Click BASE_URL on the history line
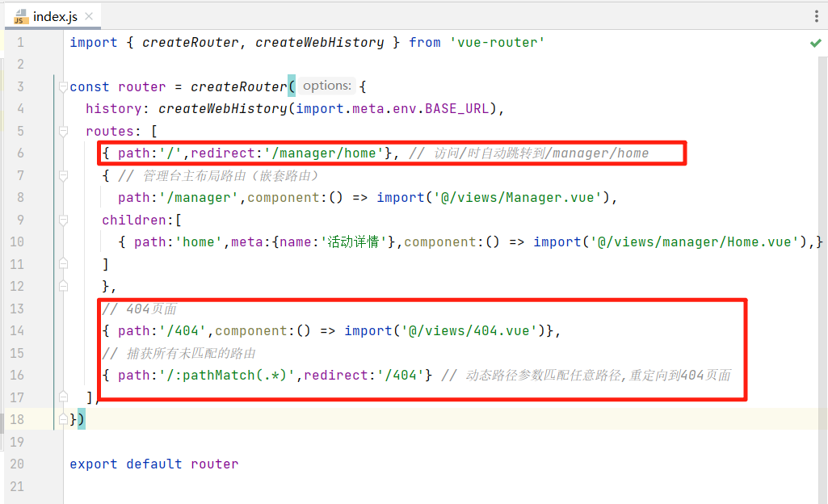This screenshot has width=828, height=504. tap(456, 109)
